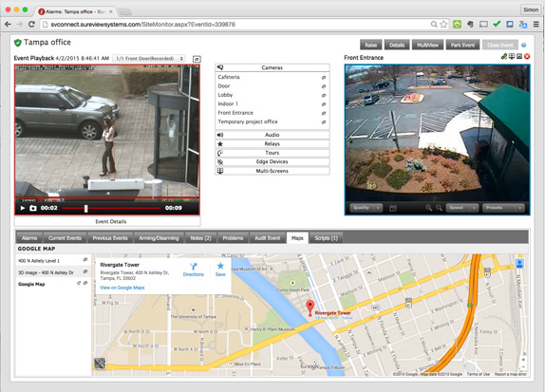Screen dimensions: 545x392
Task: Expand the Edge Devices section
Action: [272, 162]
